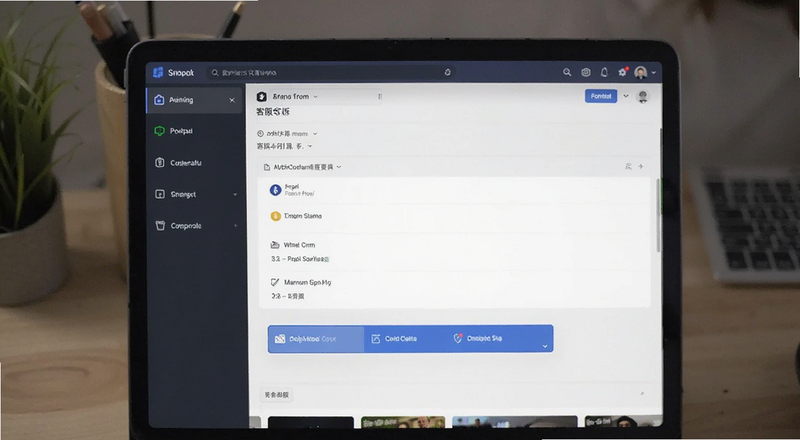800x440 pixels.
Task: Open the 'Srana from' dropdown
Action: (x=295, y=96)
